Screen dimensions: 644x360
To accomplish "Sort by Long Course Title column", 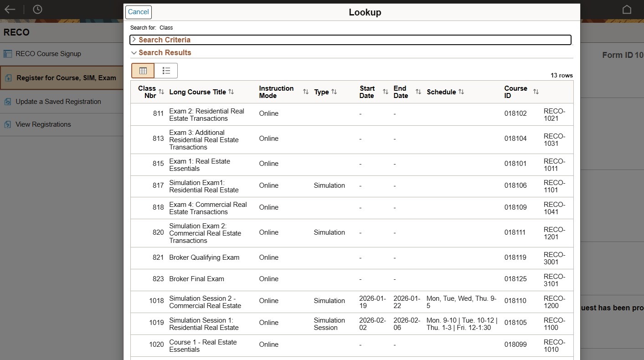I will (231, 92).
